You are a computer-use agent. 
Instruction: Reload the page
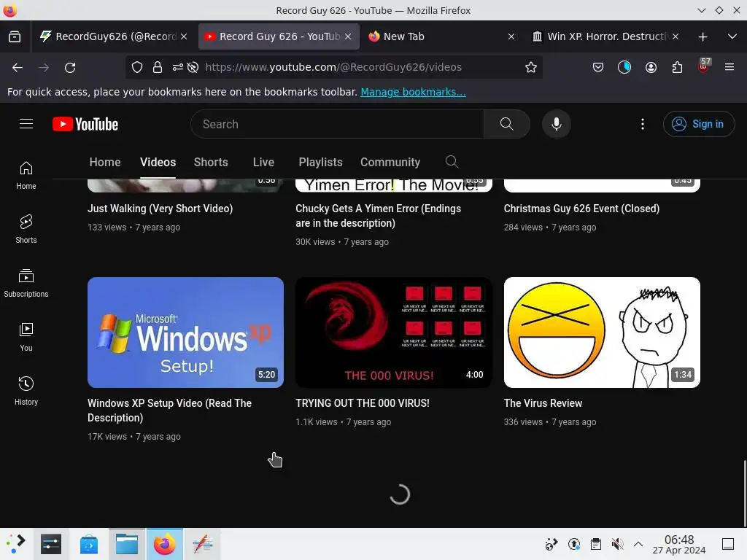click(70, 67)
